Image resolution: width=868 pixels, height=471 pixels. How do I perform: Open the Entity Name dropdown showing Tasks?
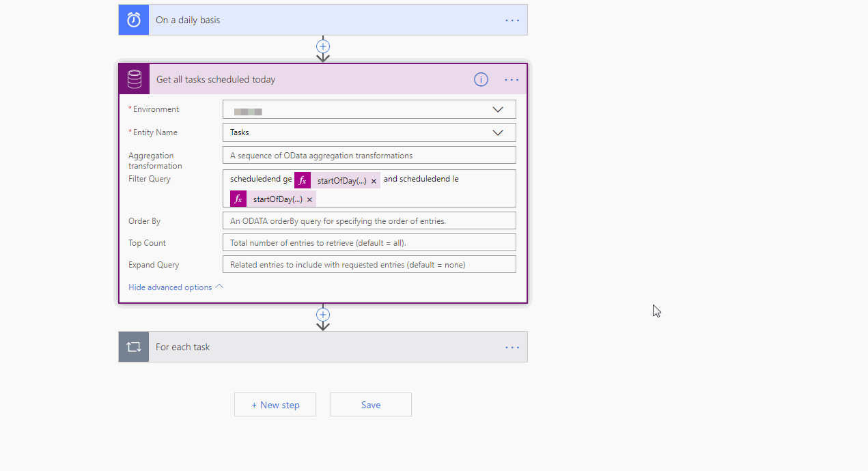[x=498, y=132]
